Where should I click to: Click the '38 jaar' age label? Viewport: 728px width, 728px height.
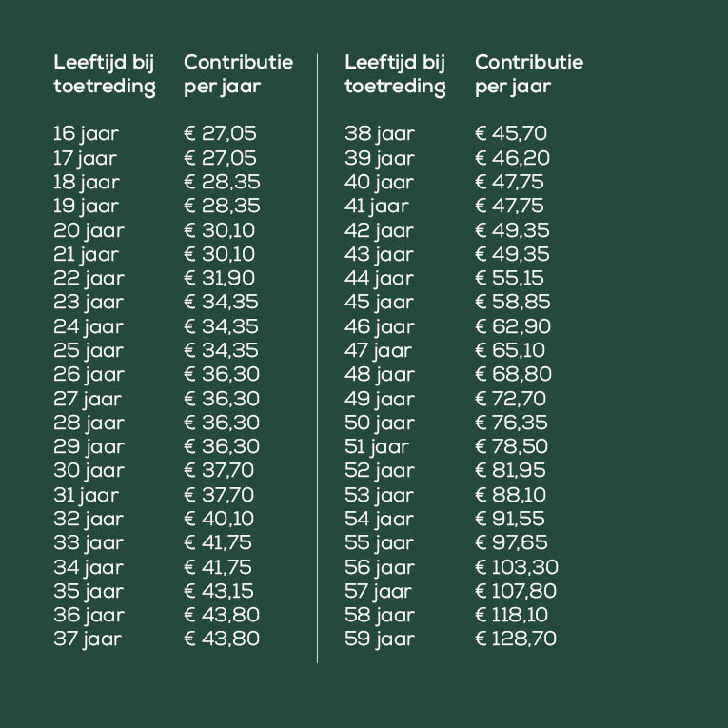click(x=380, y=134)
